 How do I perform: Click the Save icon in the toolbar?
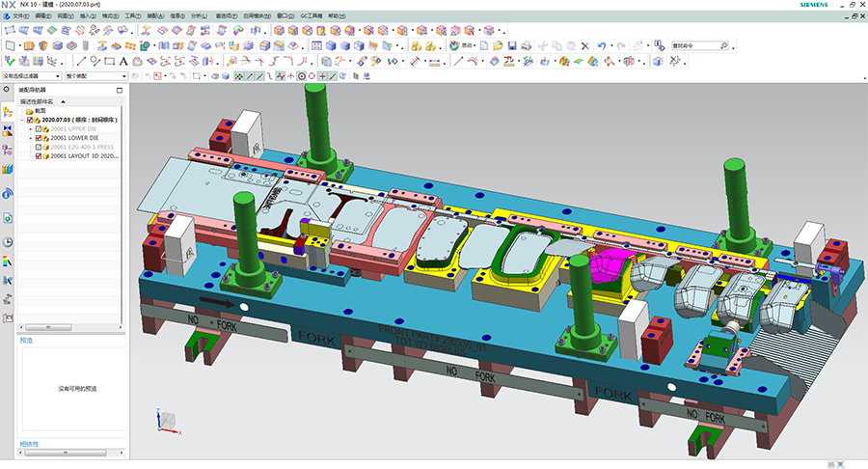512,45
